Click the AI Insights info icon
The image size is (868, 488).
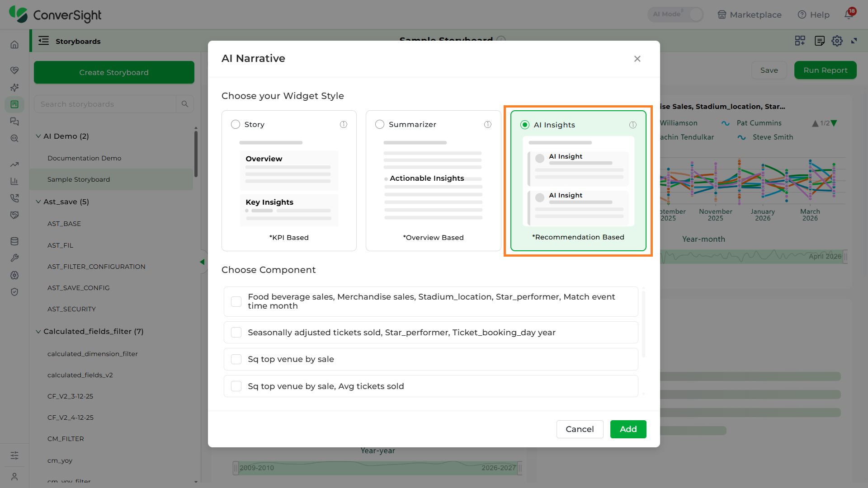tap(633, 125)
